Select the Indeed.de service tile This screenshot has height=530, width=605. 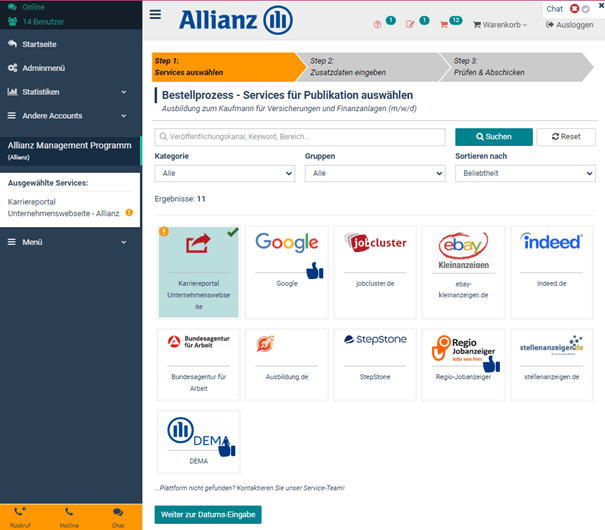(x=551, y=272)
